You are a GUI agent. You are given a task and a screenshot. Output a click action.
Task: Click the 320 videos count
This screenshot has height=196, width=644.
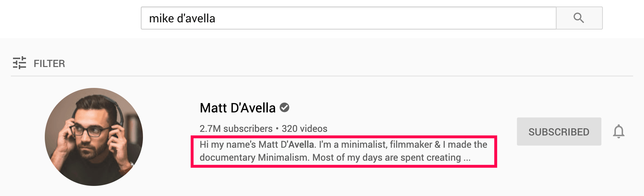click(304, 129)
